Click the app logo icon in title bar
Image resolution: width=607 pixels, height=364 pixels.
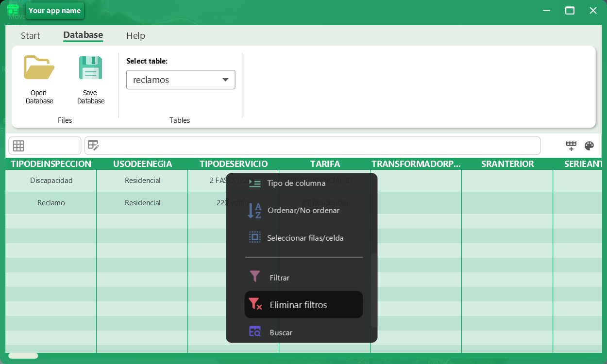click(13, 10)
